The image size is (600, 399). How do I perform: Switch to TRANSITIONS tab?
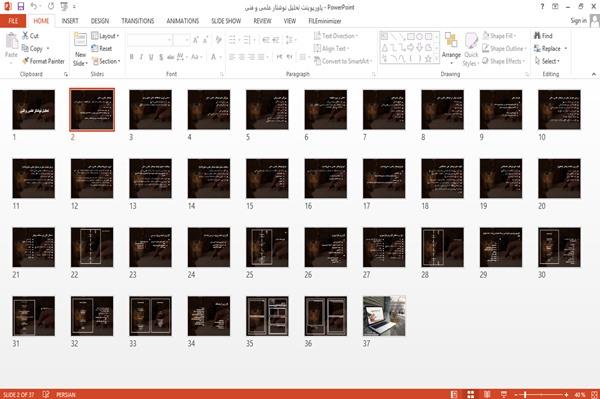coord(138,21)
